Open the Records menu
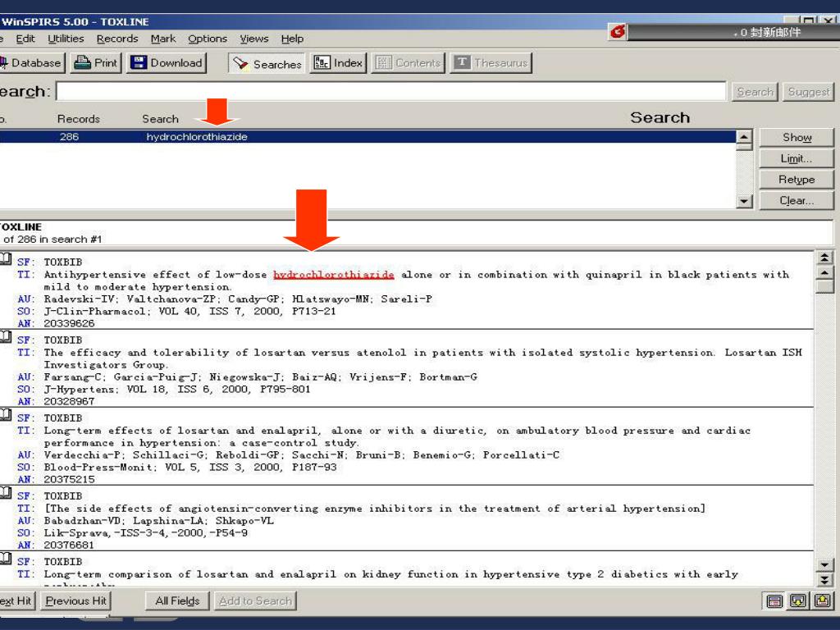 click(117, 39)
